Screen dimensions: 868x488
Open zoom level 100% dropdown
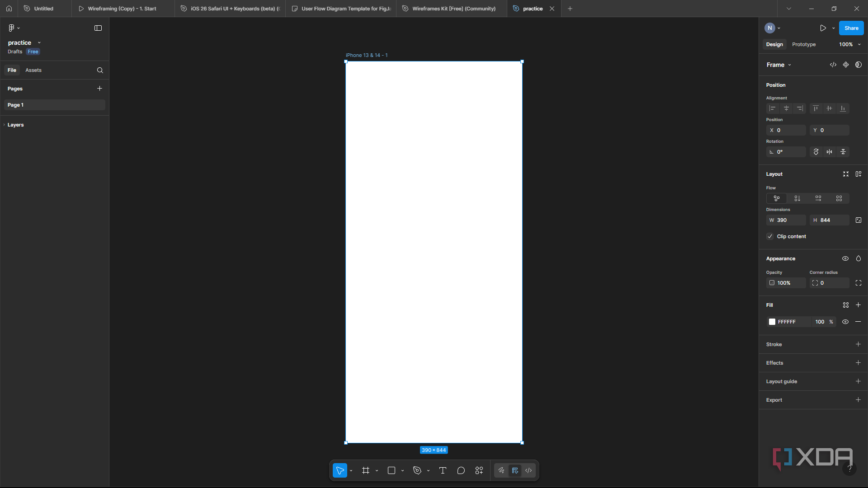pyautogui.click(x=850, y=44)
